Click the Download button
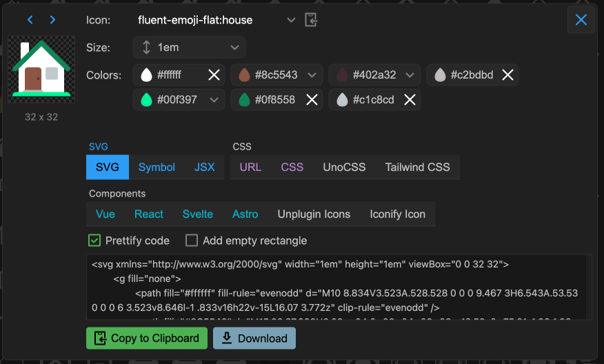604x364 pixels. pyautogui.click(x=254, y=338)
